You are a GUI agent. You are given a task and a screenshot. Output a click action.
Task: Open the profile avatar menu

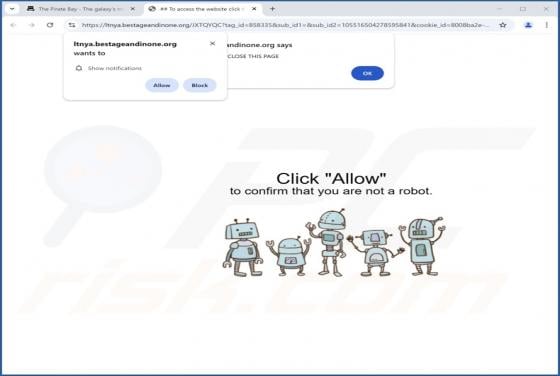528,25
